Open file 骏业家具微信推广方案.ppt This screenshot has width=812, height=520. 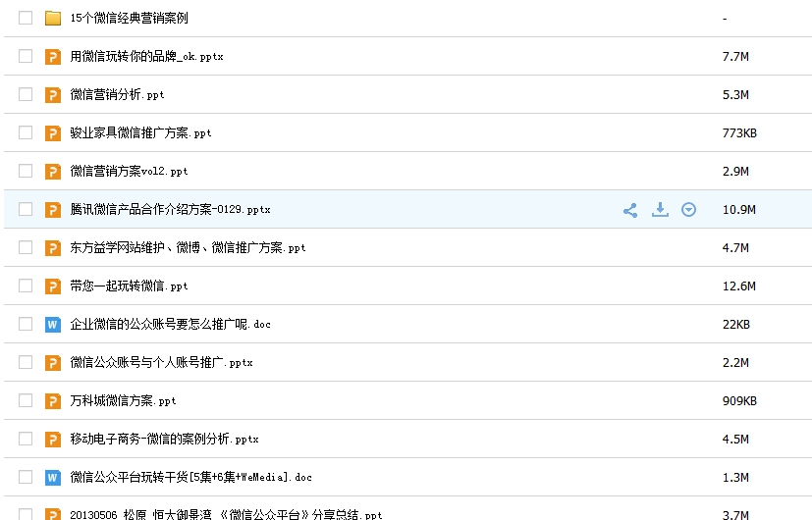[x=140, y=133]
